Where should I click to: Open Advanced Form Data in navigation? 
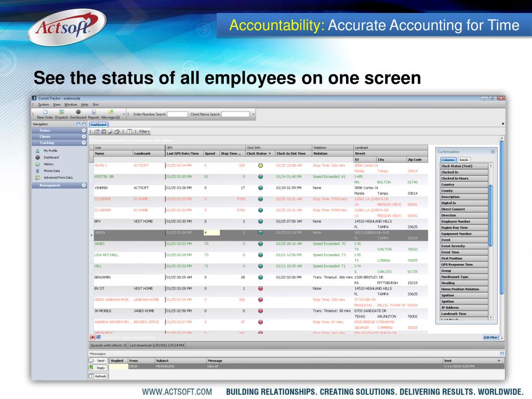click(58, 178)
